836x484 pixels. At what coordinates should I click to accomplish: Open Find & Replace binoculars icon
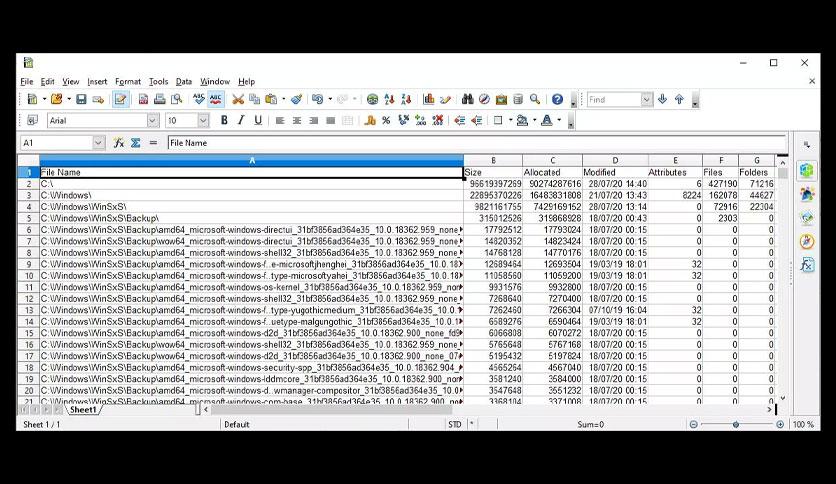tap(468, 99)
